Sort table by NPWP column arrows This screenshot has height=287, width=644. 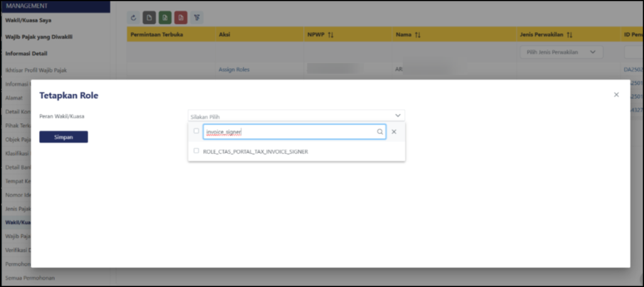pos(331,35)
